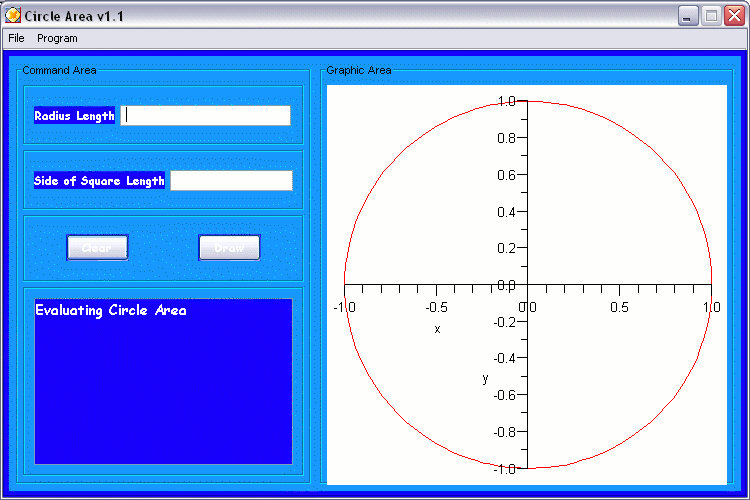Click the origin of the circle graph

point(528,285)
